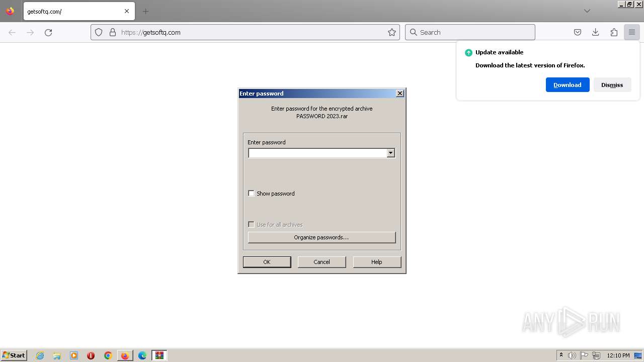Open the Downloads panel
Viewport: 644px width, 362px height.
[x=596, y=32]
